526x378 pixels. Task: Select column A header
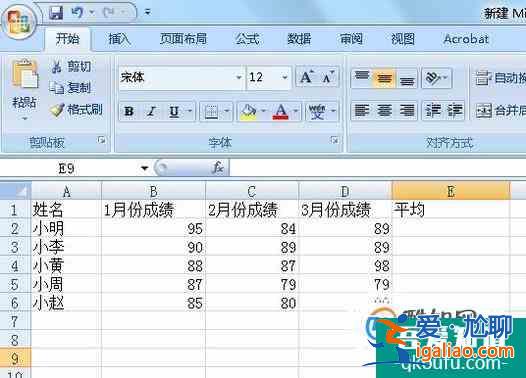(66, 192)
